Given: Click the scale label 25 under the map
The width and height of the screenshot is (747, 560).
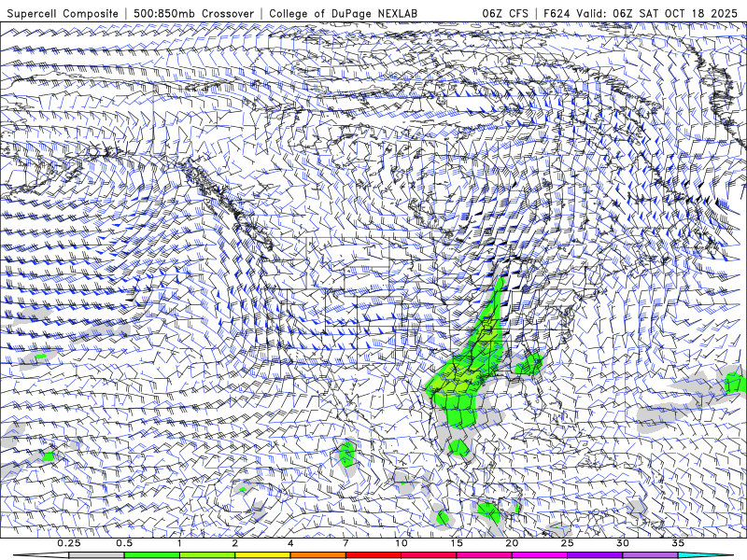Looking at the screenshot, I should (x=567, y=543).
